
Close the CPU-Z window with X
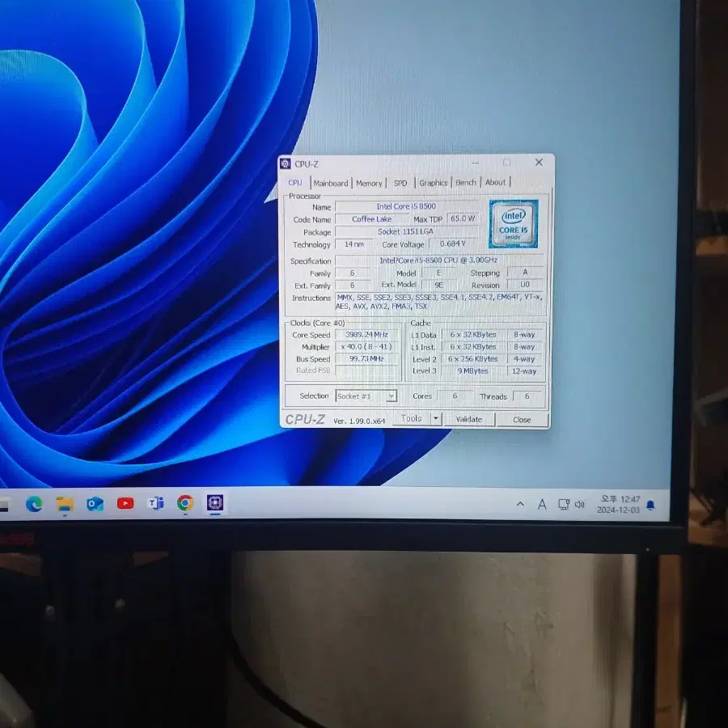[x=539, y=162]
